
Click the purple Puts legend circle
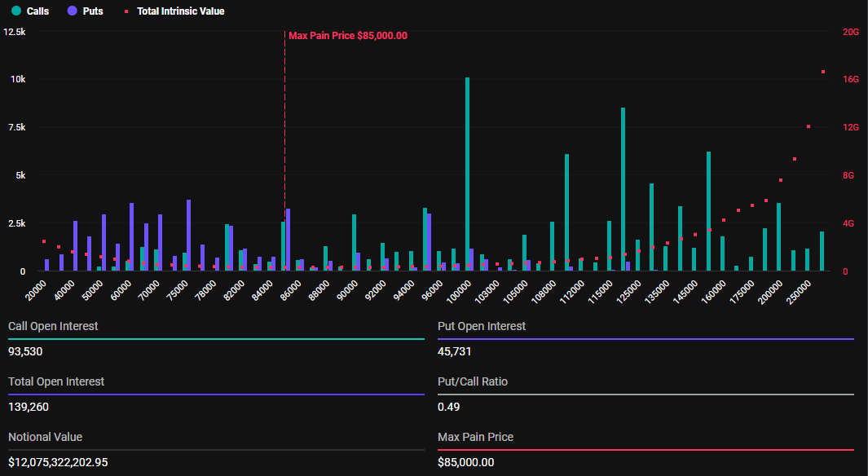[x=73, y=11]
